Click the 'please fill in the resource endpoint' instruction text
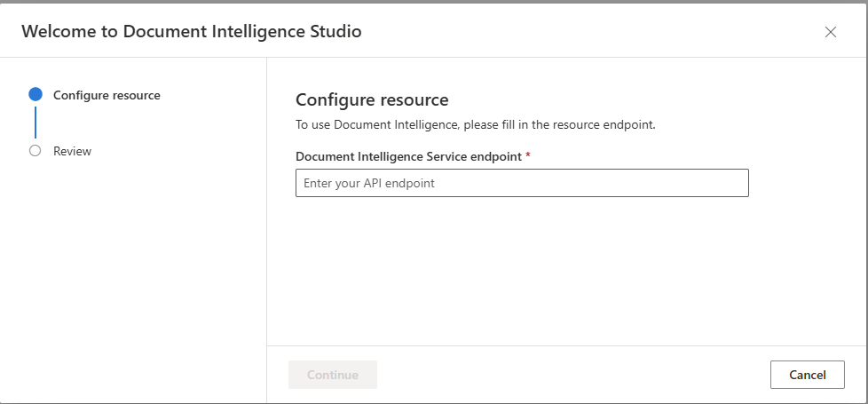 coord(560,124)
